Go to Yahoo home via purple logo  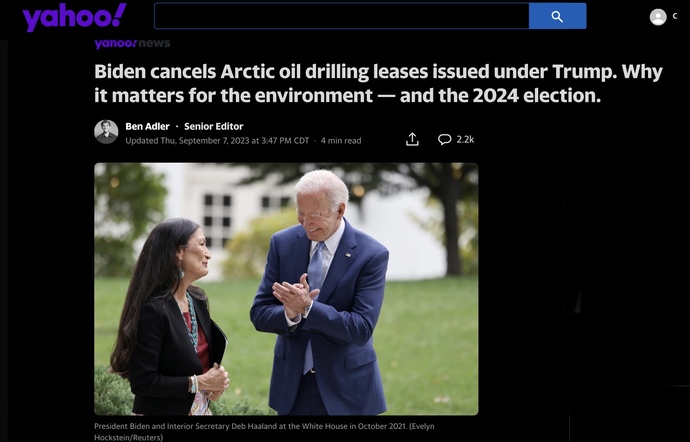pyautogui.click(x=74, y=17)
